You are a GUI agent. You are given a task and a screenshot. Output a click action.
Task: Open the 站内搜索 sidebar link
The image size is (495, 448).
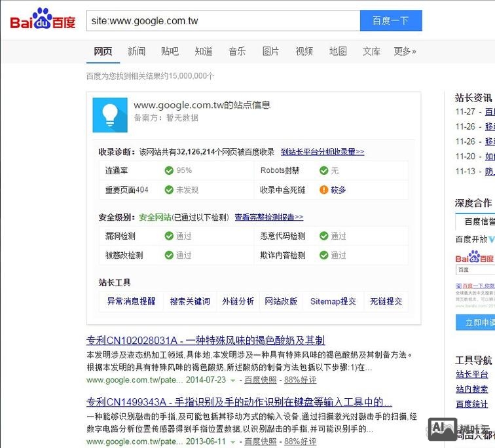tap(471, 389)
